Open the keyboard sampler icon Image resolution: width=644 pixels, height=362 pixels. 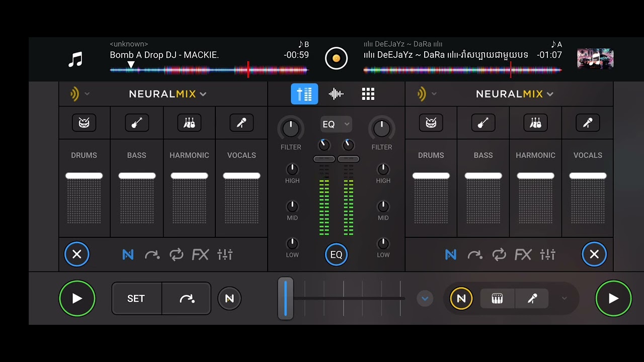497,299
